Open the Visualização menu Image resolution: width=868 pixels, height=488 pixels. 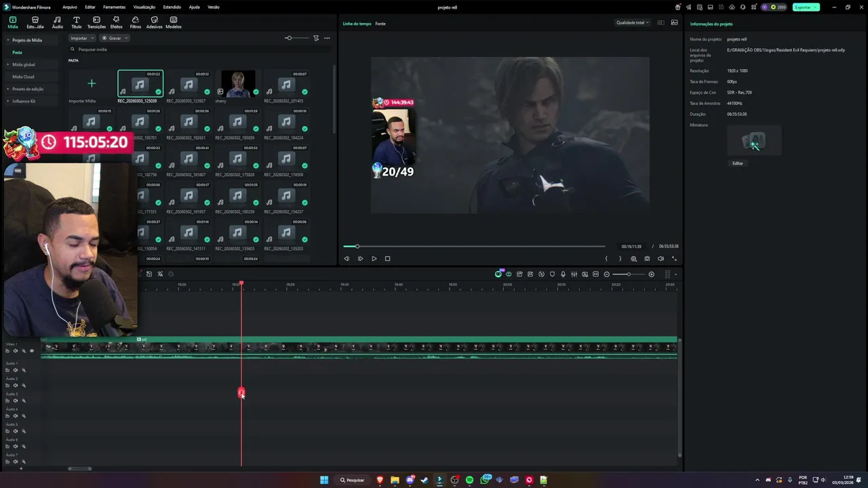click(x=144, y=7)
